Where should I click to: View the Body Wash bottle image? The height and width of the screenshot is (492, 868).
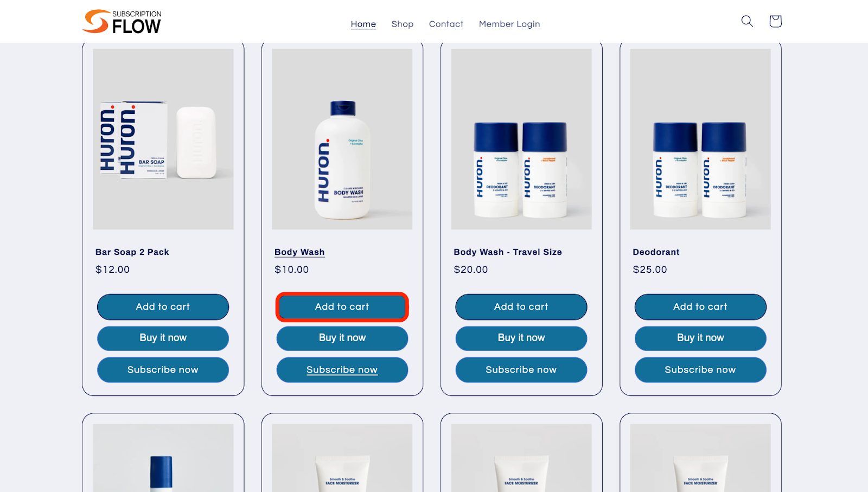342,139
